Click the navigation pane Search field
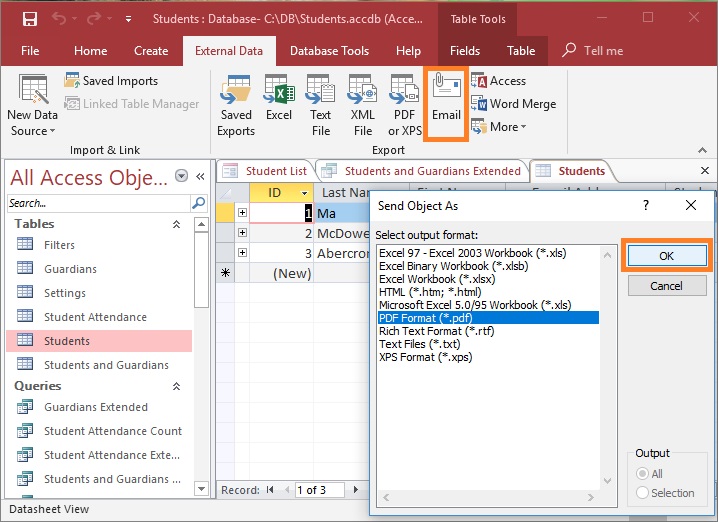This screenshot has height=522, width=718. (99, 203)
